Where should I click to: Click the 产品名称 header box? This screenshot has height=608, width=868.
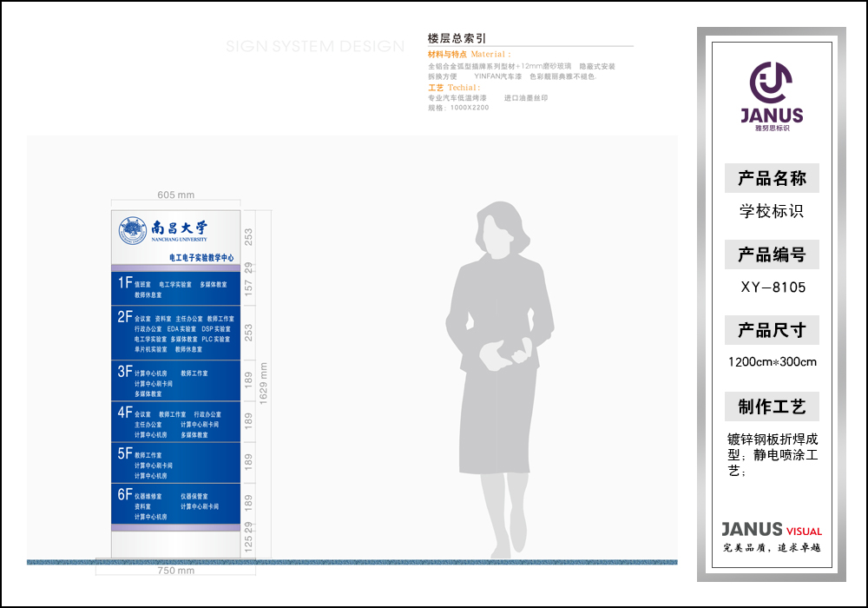pyautogui.click(x=772, y=179)
